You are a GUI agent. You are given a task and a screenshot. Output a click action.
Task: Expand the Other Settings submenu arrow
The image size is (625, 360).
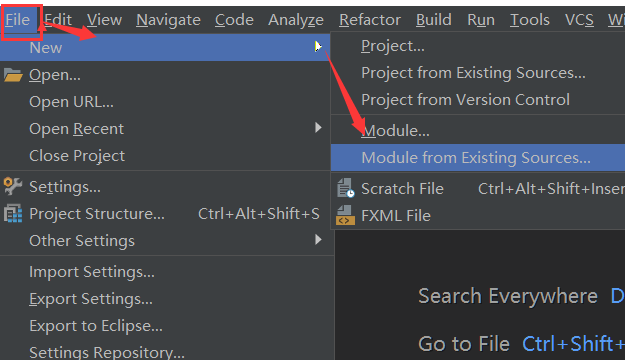tap(318, 240)
